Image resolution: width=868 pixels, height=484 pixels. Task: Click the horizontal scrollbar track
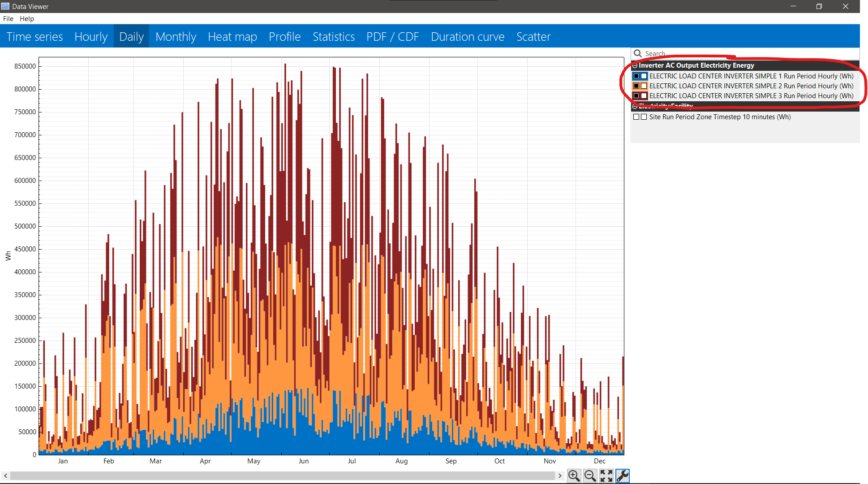pos(282,475)
